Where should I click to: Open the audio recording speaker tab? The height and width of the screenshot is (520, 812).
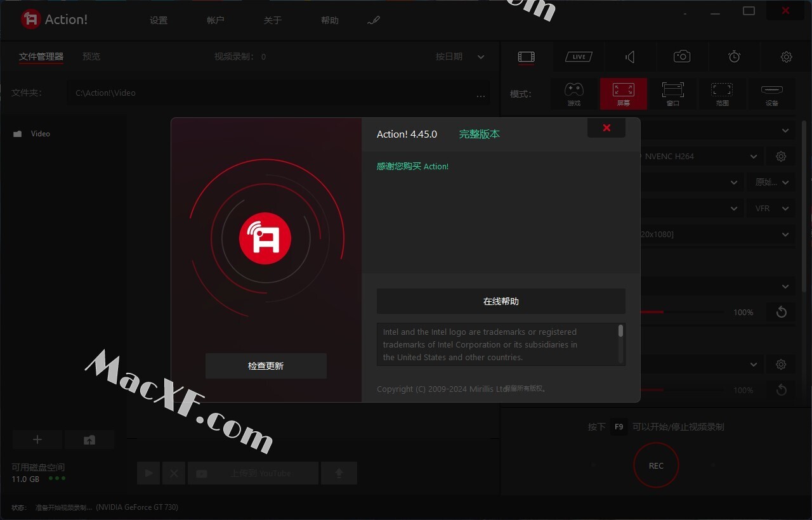click(630, 57)
